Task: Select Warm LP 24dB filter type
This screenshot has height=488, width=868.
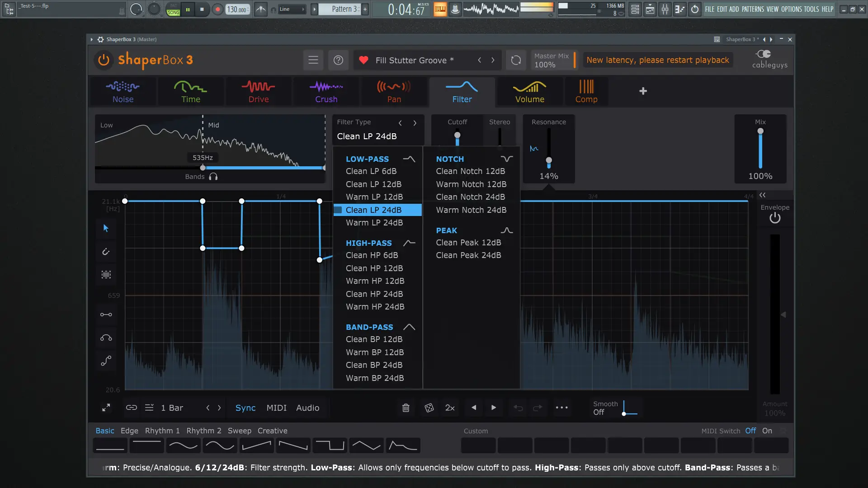Action: tap(374, 223)
